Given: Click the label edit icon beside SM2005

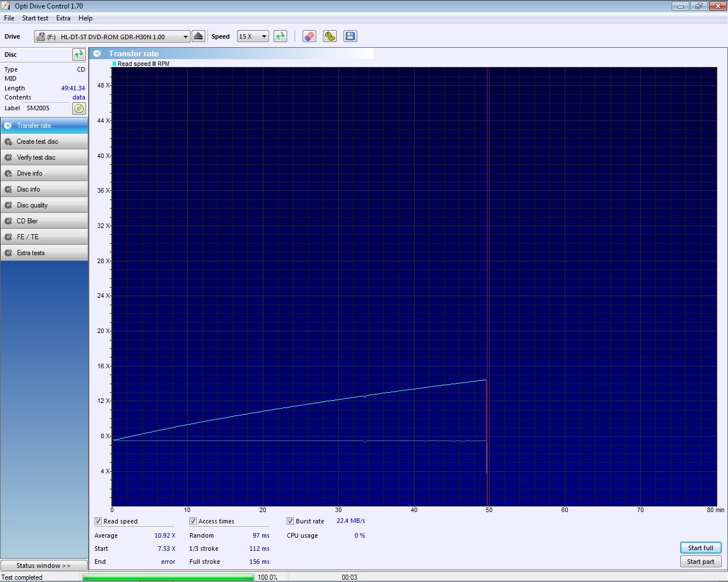Looking at the screenshot, I should 79,109.
